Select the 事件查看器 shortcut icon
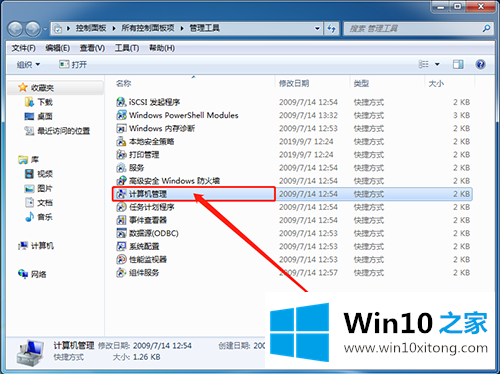 (x=121, y=220)
